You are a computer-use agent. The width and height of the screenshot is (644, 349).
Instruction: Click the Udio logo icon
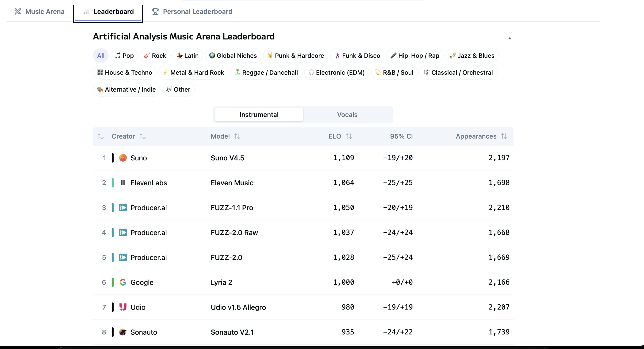click(x=123, y=307)
